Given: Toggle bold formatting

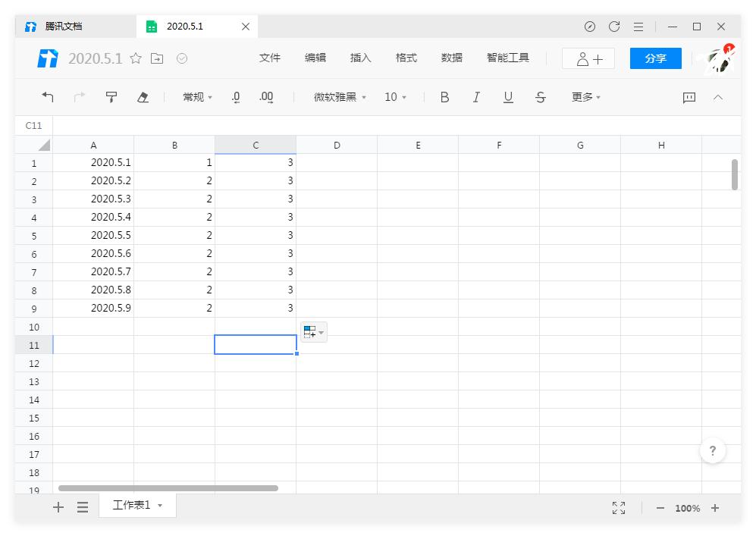Looking at the screenshot, I should coord(444,97).
